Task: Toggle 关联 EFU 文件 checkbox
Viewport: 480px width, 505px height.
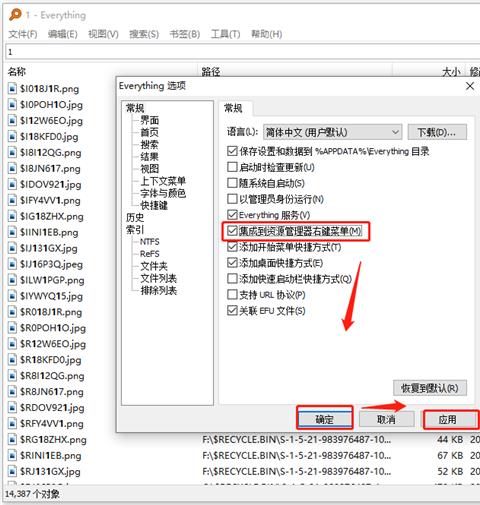Action: coord(232,311)
